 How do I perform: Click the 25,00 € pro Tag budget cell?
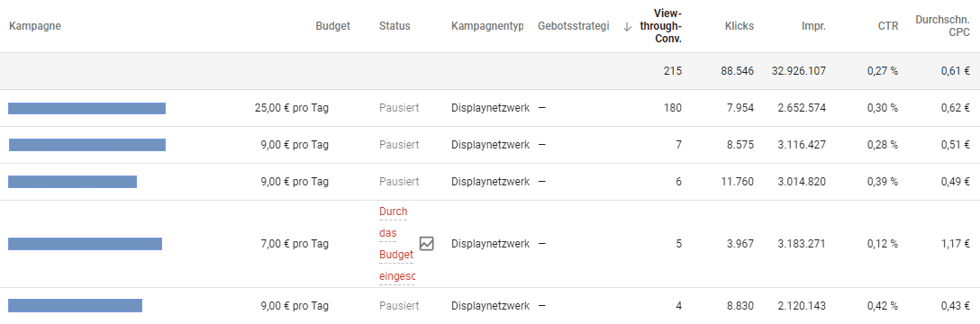pyautogui.click(x=292, y=108)
